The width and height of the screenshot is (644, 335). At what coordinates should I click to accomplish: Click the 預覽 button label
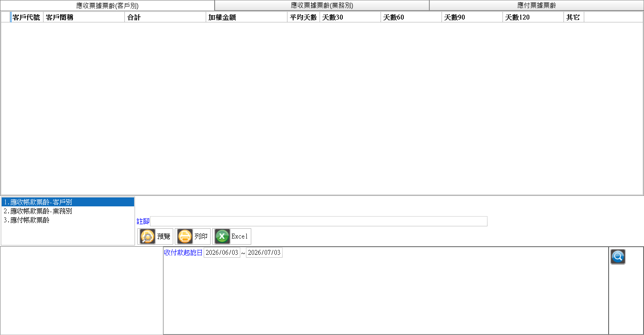163,236
